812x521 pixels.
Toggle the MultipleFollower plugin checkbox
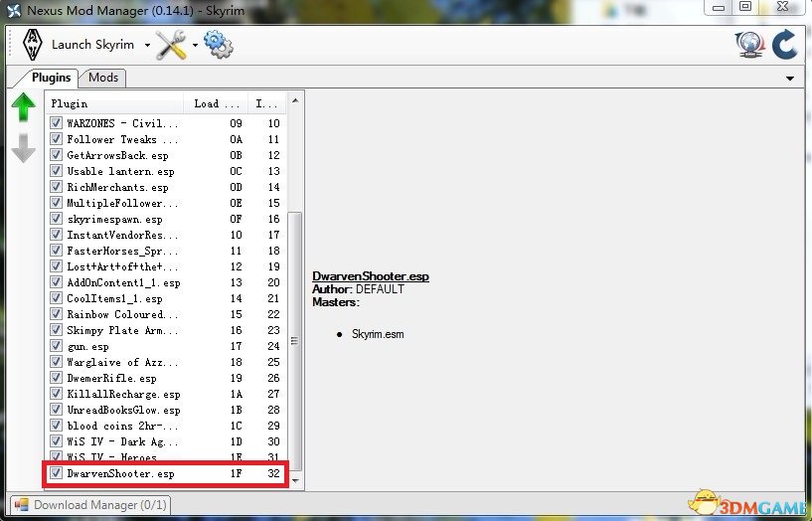56,203
